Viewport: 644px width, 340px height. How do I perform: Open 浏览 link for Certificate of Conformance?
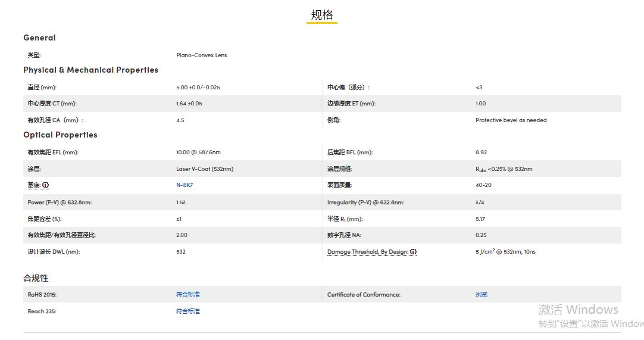(482, 295)
